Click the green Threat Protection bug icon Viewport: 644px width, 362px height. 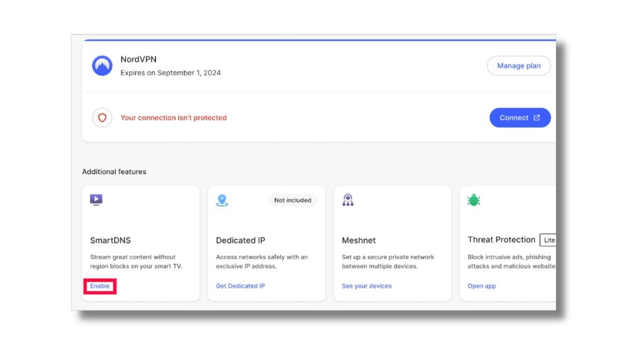pos(474,200)
